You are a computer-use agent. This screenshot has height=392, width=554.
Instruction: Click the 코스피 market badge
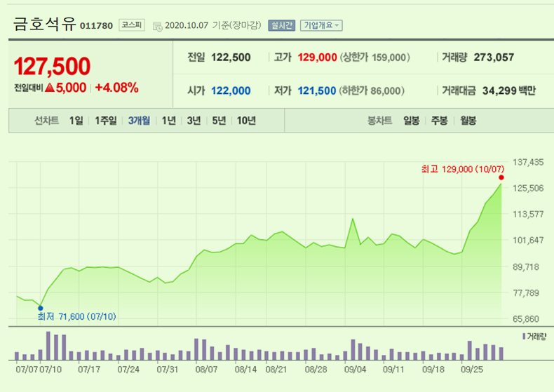pyautogui.click(x=132, y=25)
